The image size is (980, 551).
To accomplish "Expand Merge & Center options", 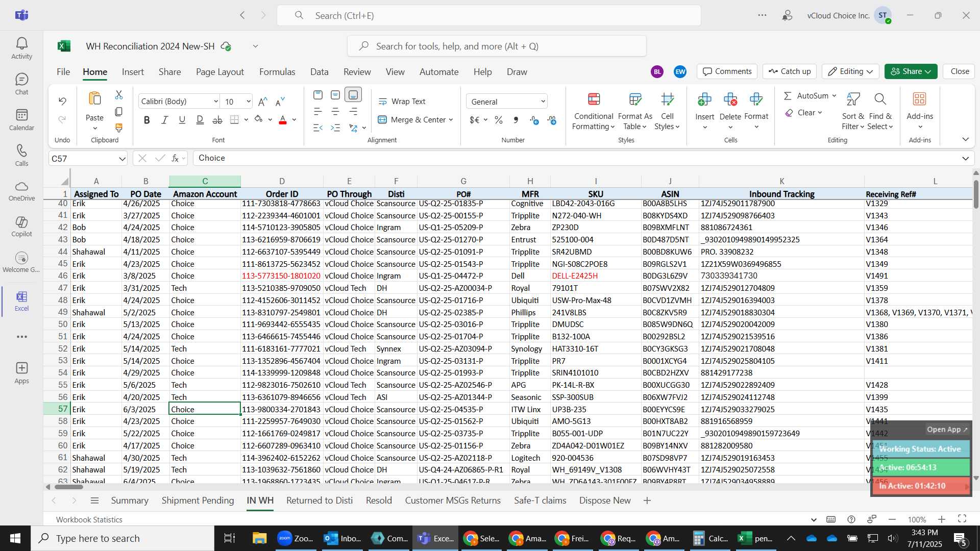I will pos(451,120).
